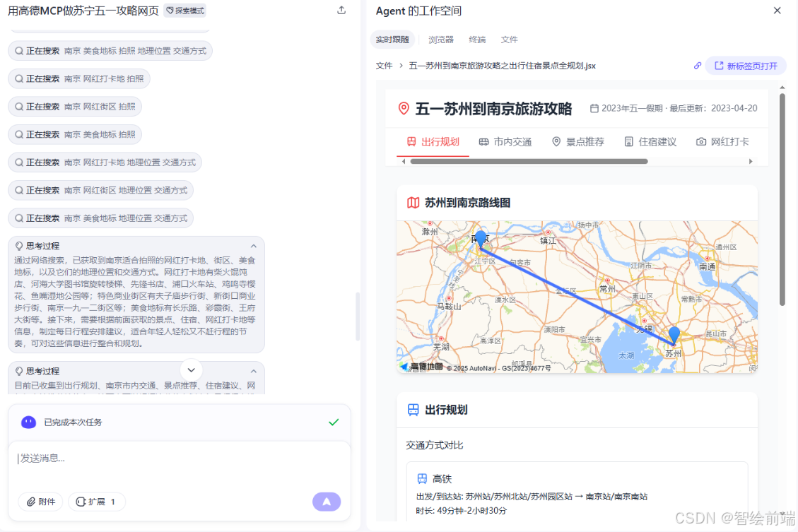The height and width of the screenshot is (532, 798).
Task: Click the purple agent avatar icon
Action: point(28,422)
